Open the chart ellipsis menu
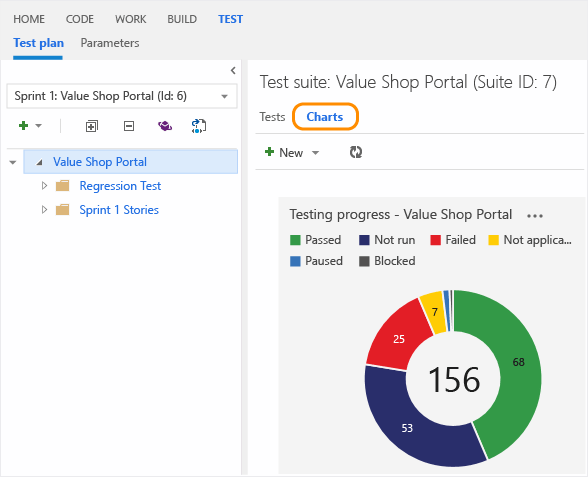 pyautogui.click(x=535, y=216)
